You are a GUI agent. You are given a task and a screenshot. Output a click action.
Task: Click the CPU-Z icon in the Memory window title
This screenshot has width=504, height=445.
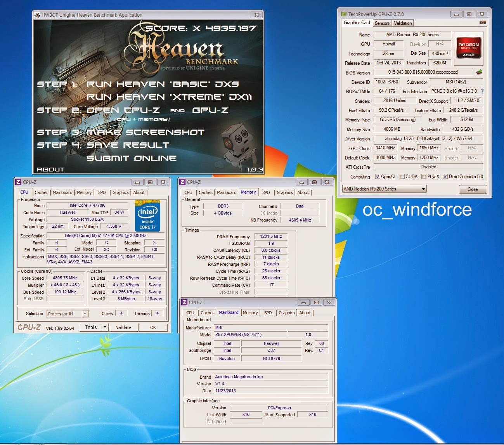[x=182, y=182]
